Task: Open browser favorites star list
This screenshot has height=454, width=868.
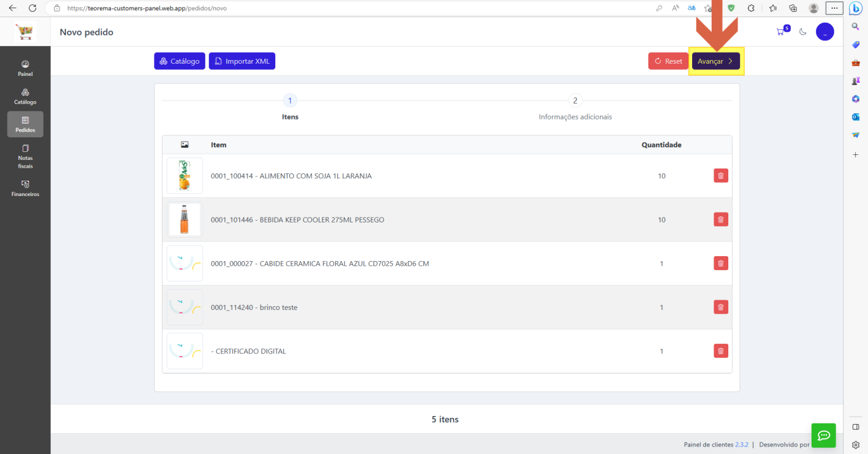Action: 773,8
